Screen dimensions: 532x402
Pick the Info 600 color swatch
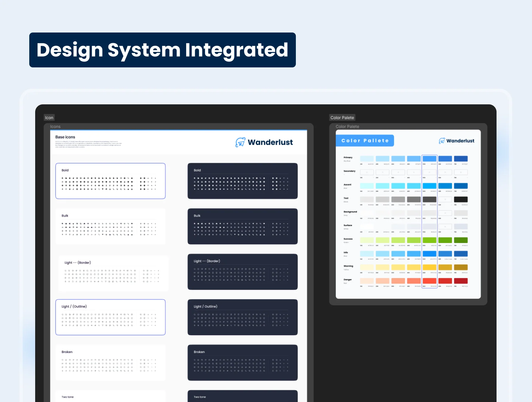[x=445, y=254]
